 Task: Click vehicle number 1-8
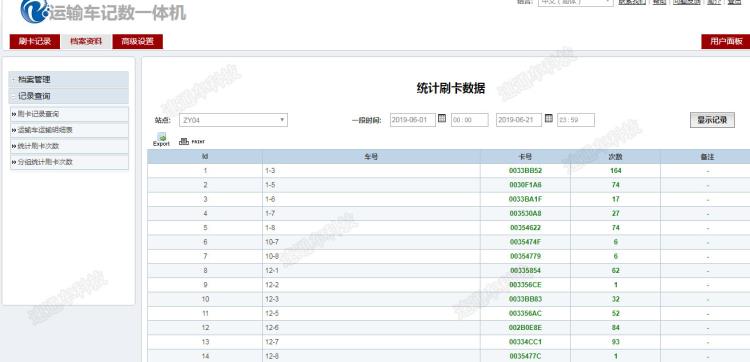pyautogui.click(x=270, y=228)
